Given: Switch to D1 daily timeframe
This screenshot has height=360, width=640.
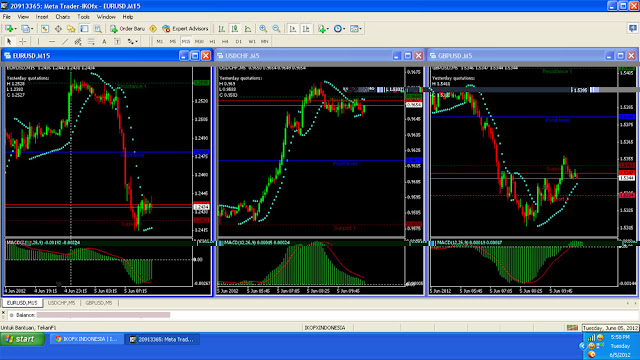Looking at the screenshot, I should (239, 41).
